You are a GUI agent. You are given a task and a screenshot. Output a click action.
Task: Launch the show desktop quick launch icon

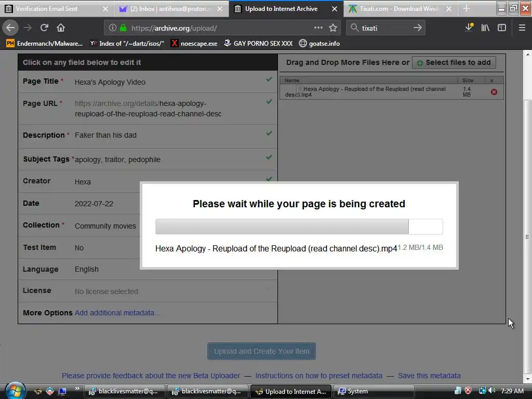click(62, 391)
